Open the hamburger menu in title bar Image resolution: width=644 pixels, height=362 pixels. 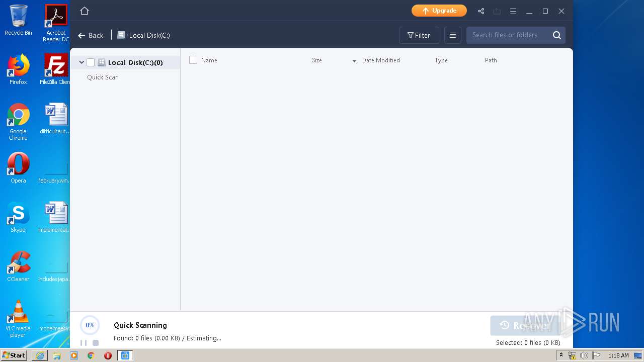tap(513, 11)
